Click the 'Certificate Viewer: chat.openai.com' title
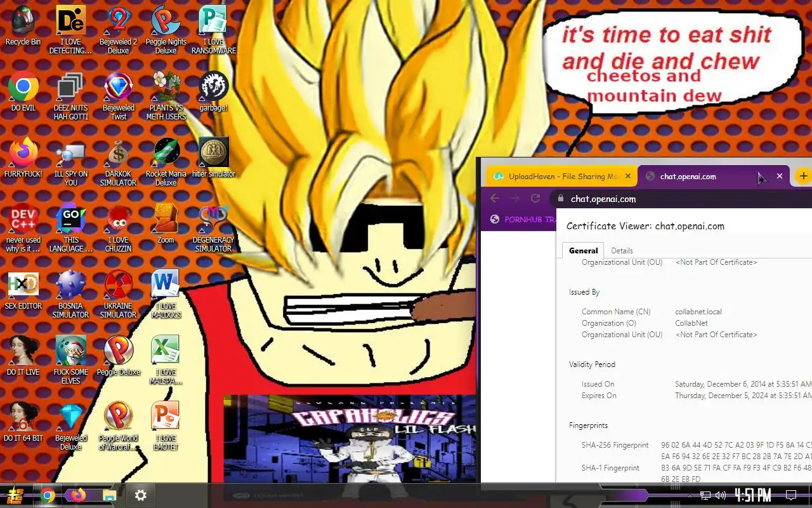The height and width of the screenshot is (508, 812). (x=645, y=226)
